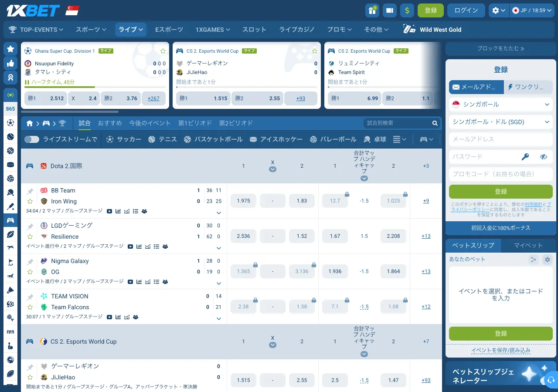Collapse the panel via ブロックをたたむ
The width and height of the screenshot is (558, 392).
501,49
